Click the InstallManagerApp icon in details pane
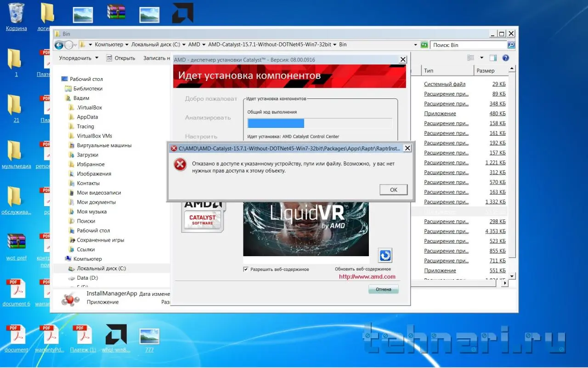 71,299
